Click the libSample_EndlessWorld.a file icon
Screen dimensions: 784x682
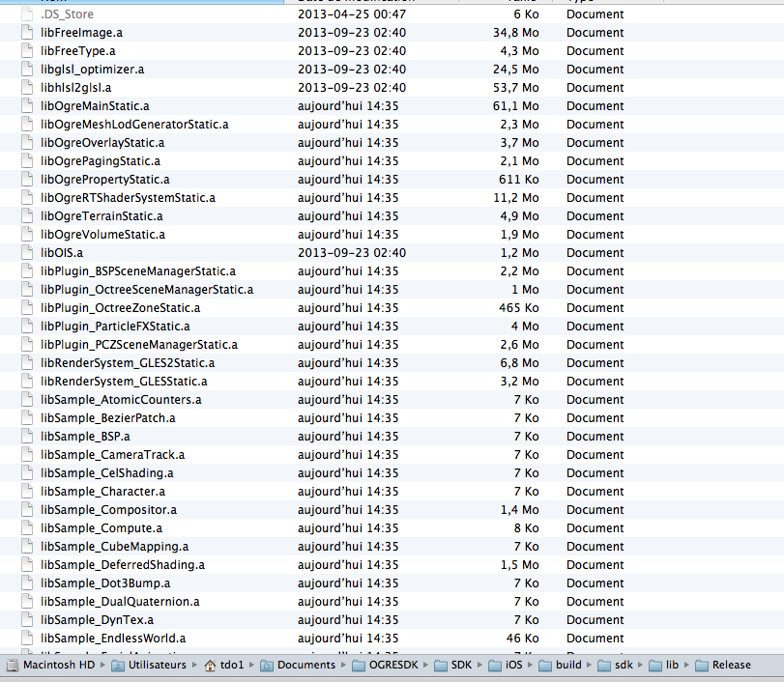point(27,638)
